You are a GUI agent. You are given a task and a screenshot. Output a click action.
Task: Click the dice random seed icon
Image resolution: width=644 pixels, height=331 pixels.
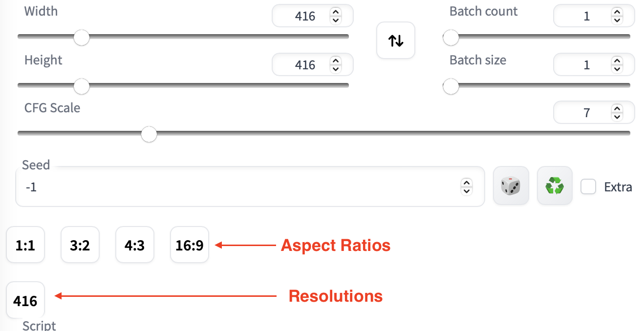511,186
